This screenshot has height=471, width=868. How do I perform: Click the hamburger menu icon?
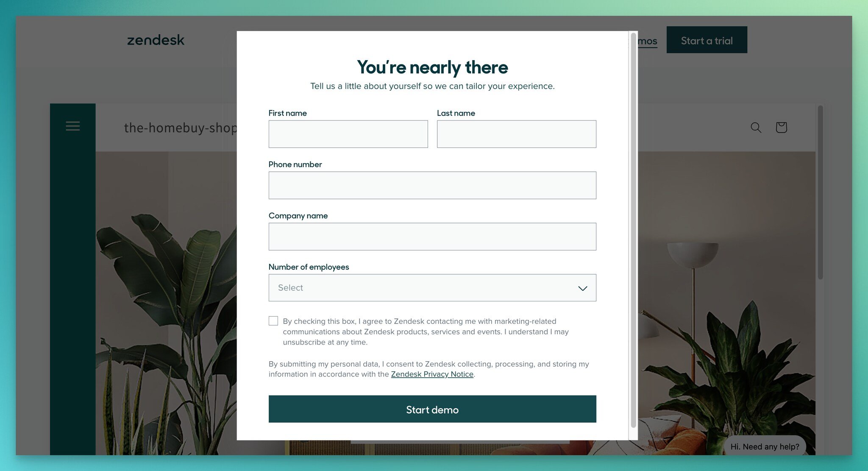72,126
